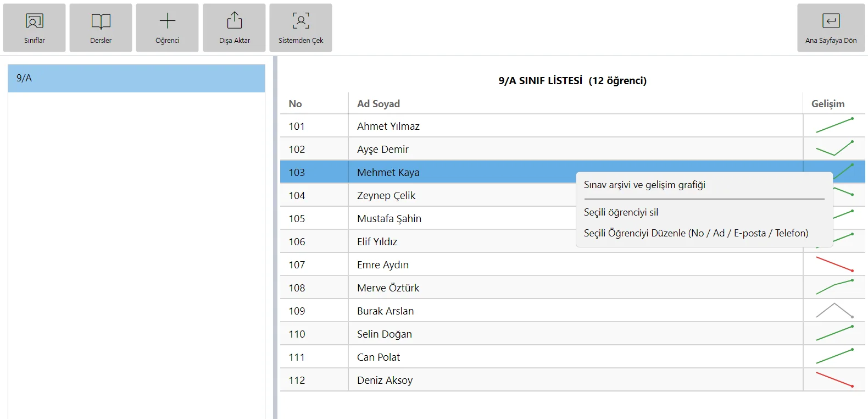Click the Dışa Aktar export icon
Viewport: 868px width, 419px height.
click(235, 21)
